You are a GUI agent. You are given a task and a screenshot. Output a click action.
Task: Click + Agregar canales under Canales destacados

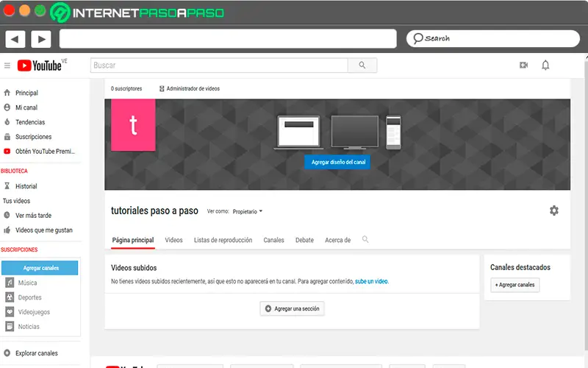coord(515,285)
